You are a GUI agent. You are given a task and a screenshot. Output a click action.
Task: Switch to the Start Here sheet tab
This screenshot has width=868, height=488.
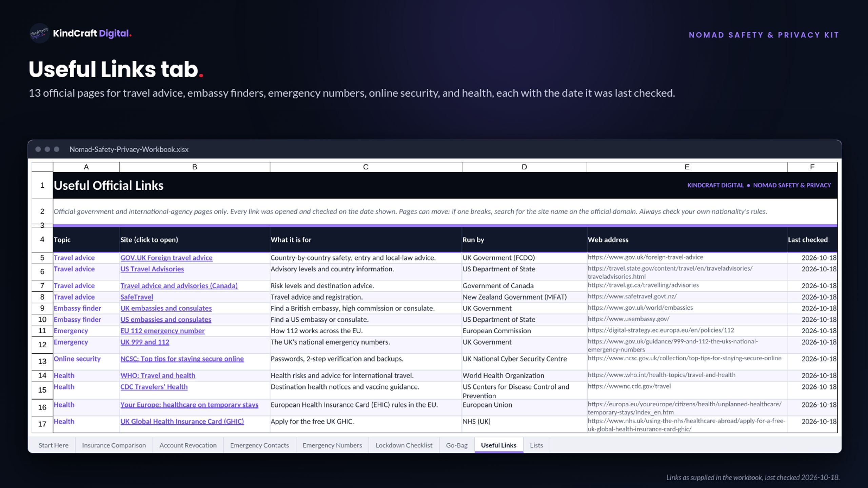tap(53, 445)
